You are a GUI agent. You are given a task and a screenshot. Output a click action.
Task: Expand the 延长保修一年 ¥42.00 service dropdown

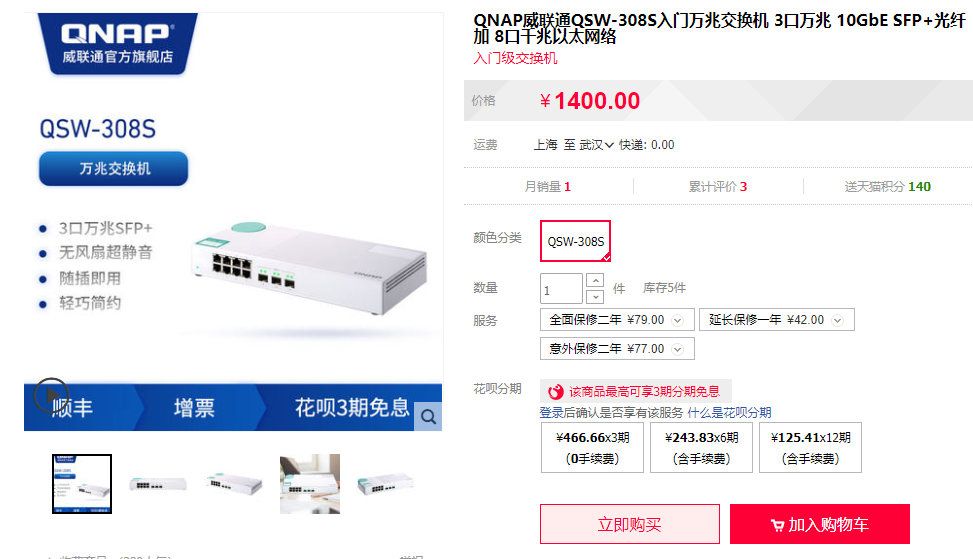pos(777,320)
